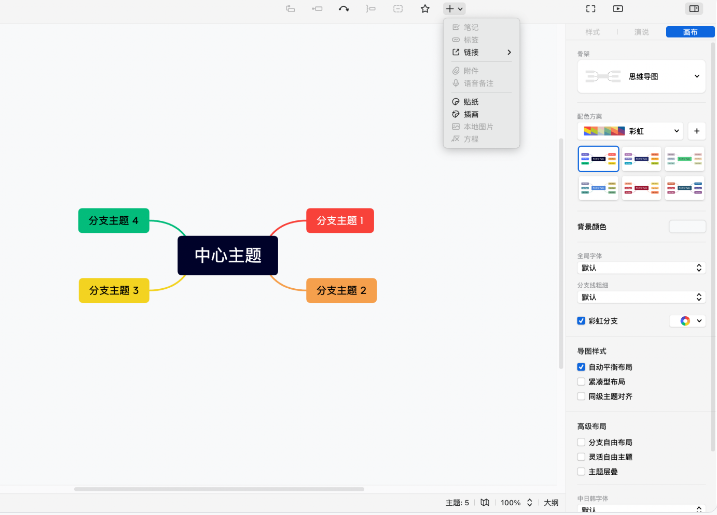
Task: Click the 大纲 outline button
Action: 550,502
